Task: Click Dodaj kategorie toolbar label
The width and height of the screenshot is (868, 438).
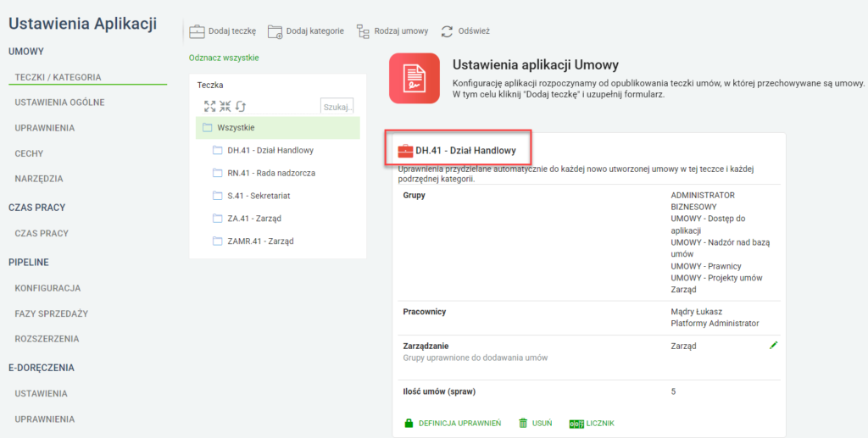Action: (315, 31)
